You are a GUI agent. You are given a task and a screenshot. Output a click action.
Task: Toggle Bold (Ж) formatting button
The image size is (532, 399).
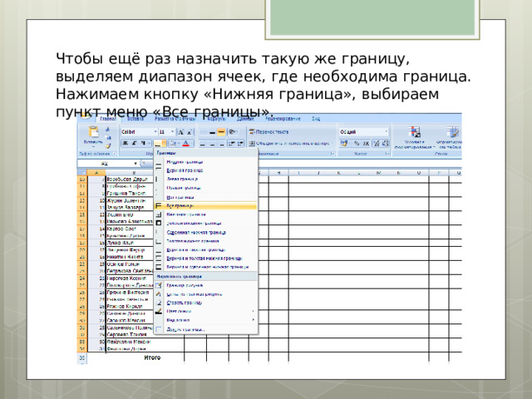click(x=126, y=143)
